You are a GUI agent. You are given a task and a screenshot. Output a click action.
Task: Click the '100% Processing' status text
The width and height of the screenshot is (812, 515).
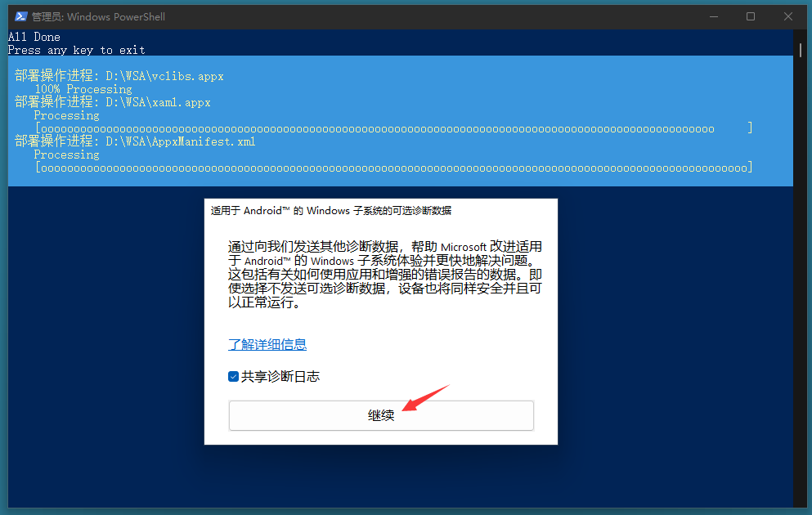(x=83, y=89)
